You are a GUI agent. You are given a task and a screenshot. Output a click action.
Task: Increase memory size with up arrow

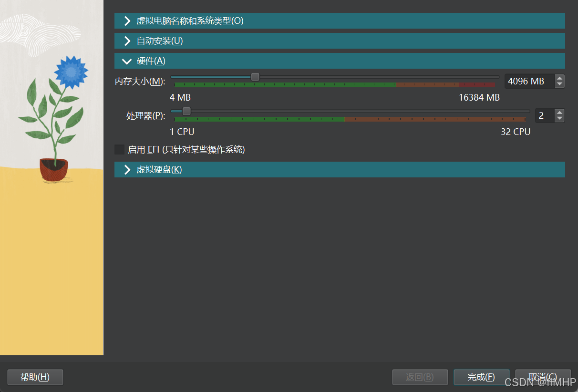tap(560, 78)
